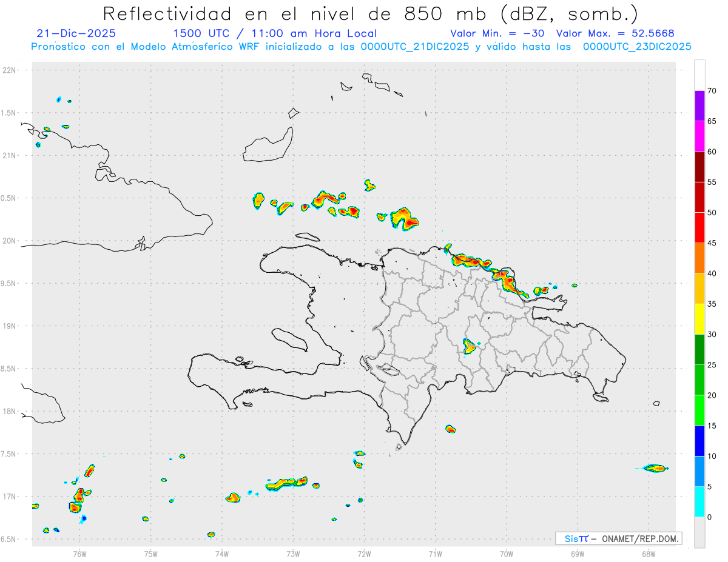Viewport: 728px width, 562px height.
Task: Click the "10" colorbar tick label
Action: (713, 457)
